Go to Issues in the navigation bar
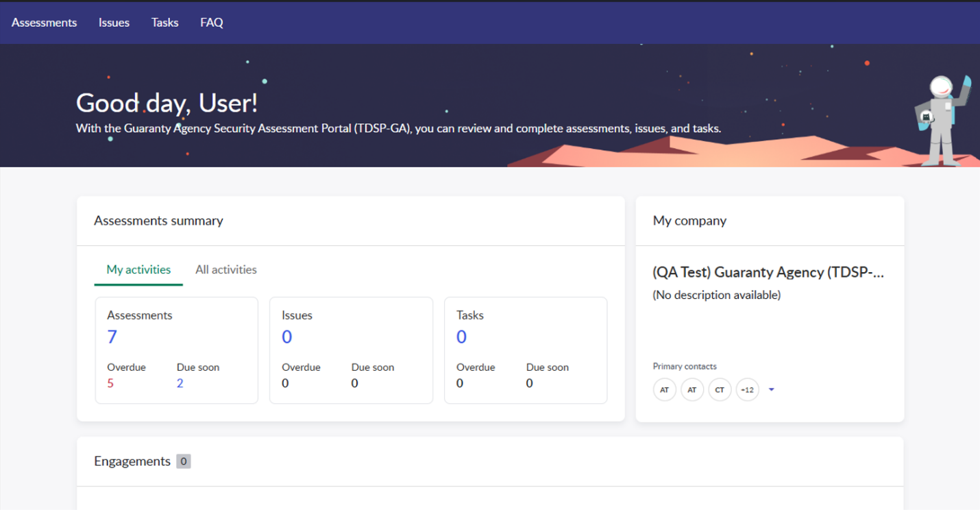Screen dimensions: 980x510 point(114,23)
